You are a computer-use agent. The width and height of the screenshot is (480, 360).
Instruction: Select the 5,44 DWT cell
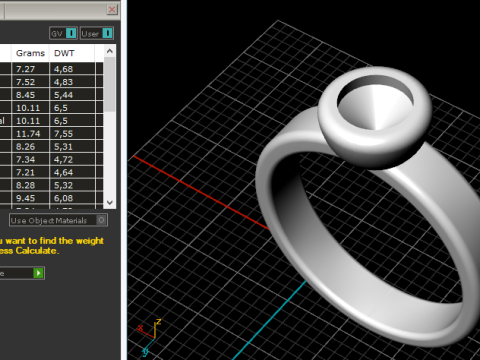[x=72, y=95]
